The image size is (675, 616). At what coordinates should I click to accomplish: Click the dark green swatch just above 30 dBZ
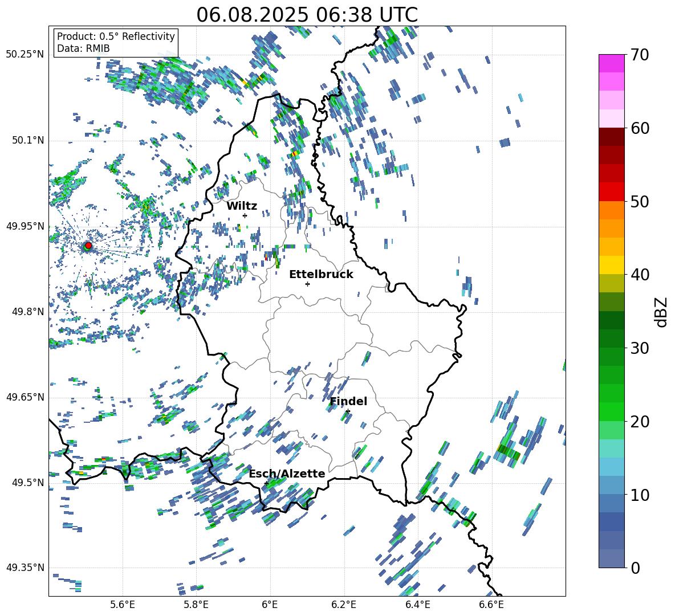[612, 338]
